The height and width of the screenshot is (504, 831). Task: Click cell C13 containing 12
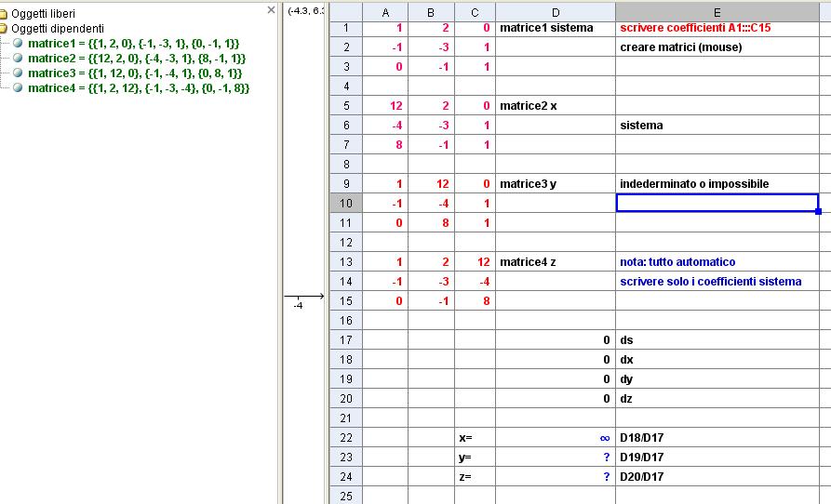click(475, 262)
